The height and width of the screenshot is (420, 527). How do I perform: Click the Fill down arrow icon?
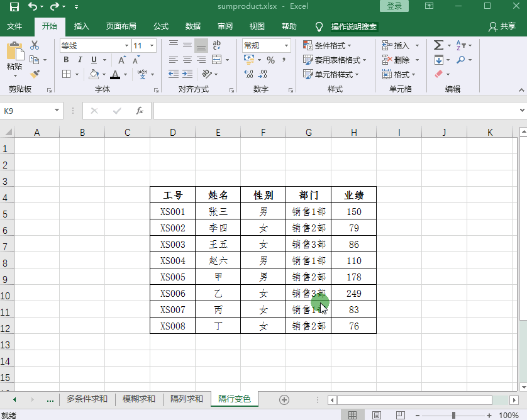(x=438, y=60)
